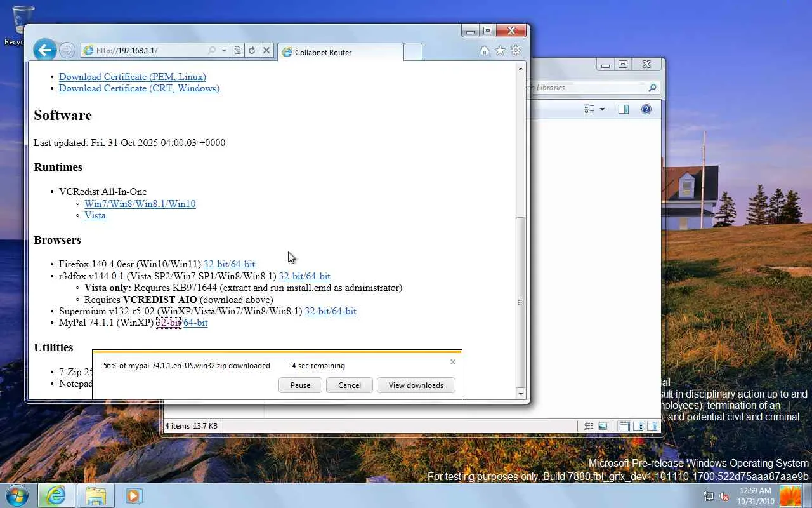Image resolution: width=812 pixels, height=508 pixels.
Task: Open the Windows Start menu orb
Action: [x=17, y=495]
